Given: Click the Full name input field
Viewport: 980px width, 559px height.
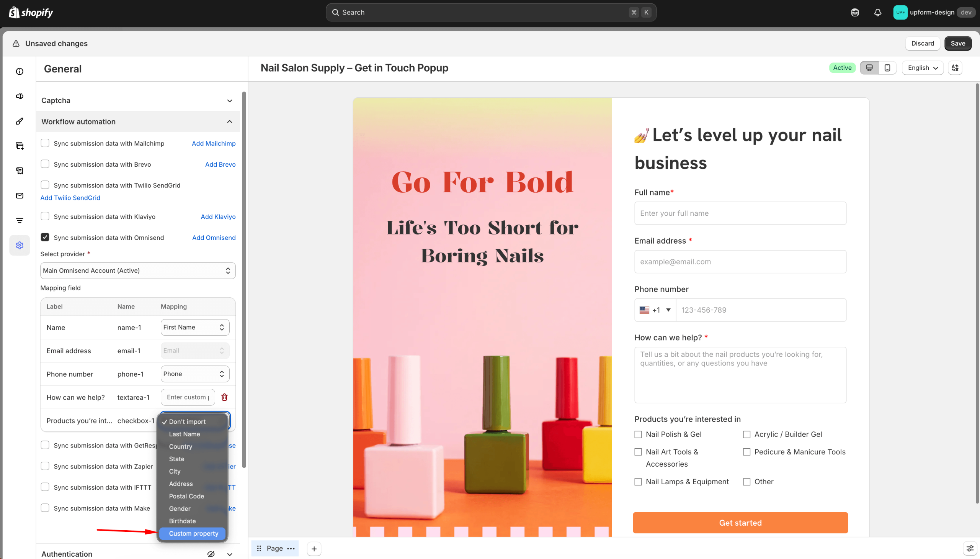Looking at the screenshot, I should (x=740, y=213).
